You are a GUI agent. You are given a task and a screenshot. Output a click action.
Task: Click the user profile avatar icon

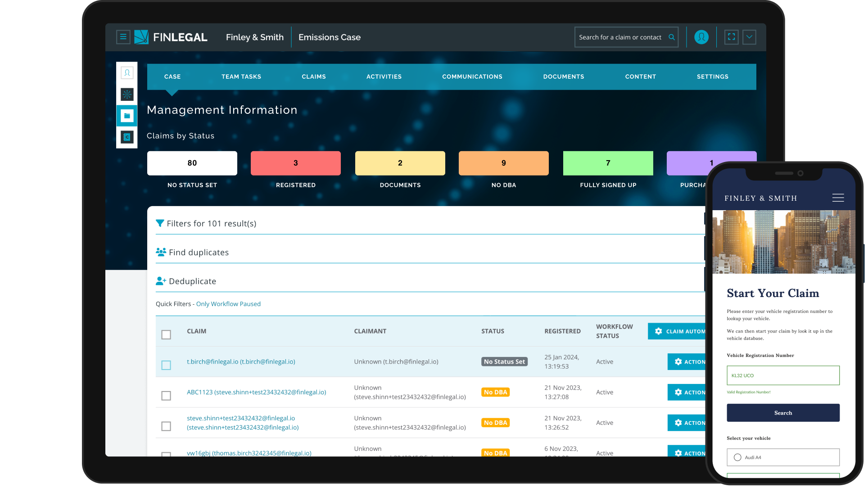701,37
